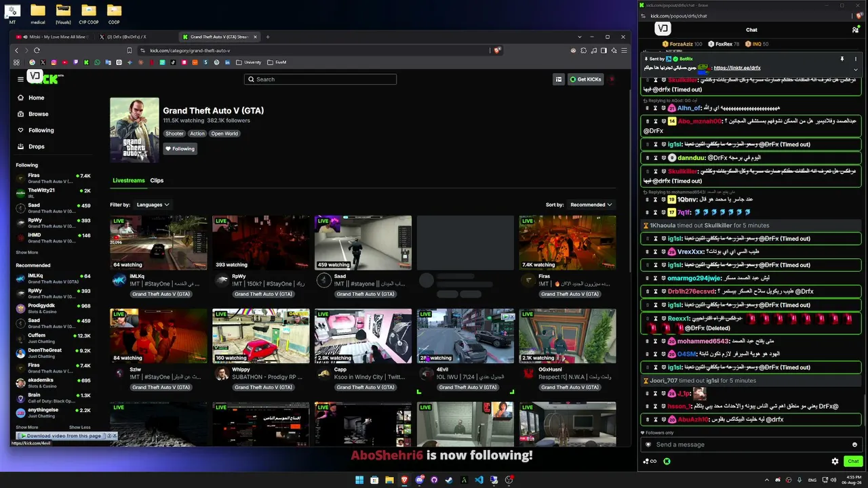This screenshot has width=868, height=488.
Task: Unpin the pinned BotRix message
Action: 842,59
